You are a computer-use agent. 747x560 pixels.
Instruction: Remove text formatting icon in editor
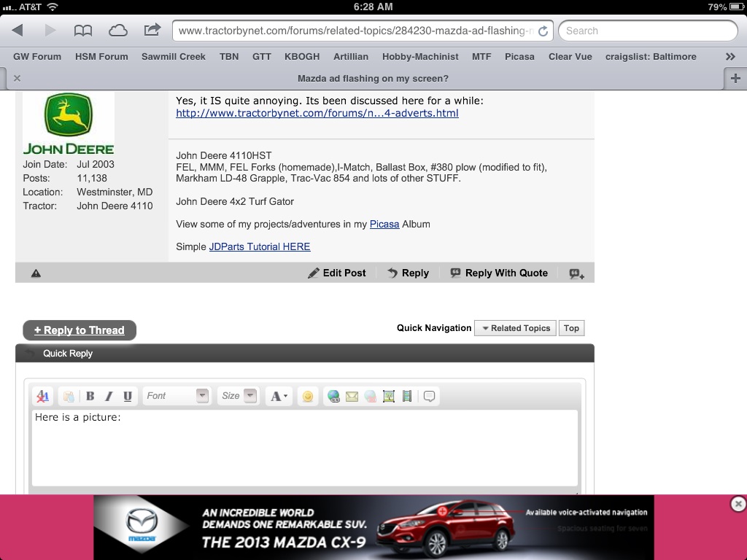pyautogui.click(x=43, y=396)
